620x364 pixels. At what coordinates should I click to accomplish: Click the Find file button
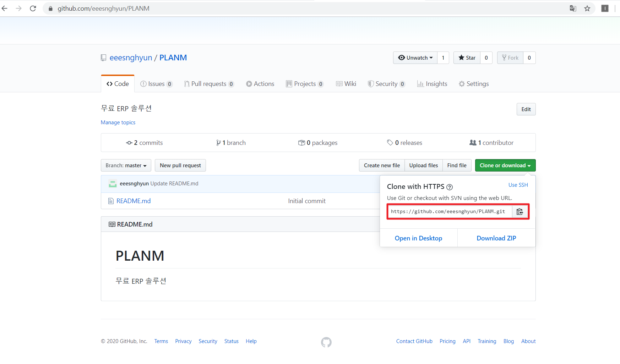(457, 165)
